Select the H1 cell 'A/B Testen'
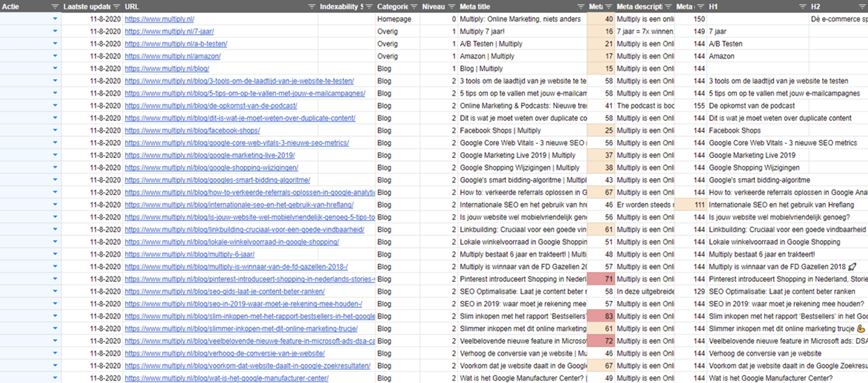Viewport: 868px width, 383px height. point(758,44)
